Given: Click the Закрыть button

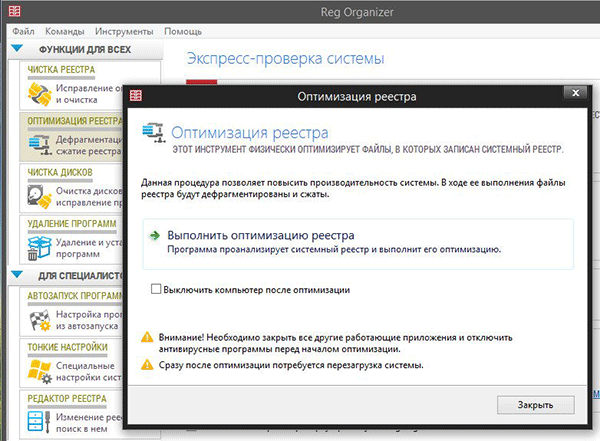Looking at the screenshot, I should click(535, 405).
